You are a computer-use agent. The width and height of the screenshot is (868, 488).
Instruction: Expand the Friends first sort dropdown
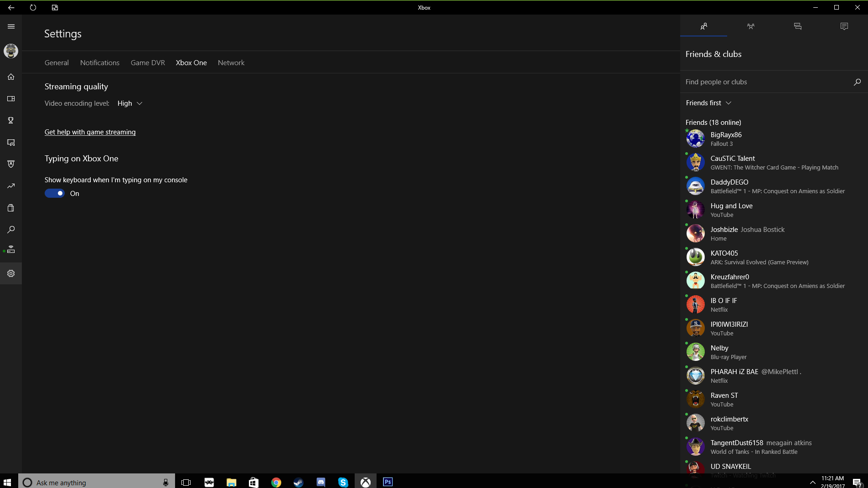708,103
